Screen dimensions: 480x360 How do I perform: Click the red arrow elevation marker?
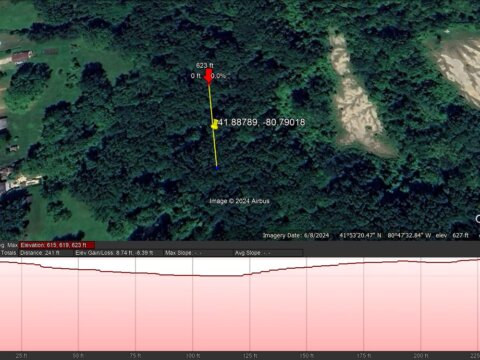pyautogui.click(x=208, y=76)
